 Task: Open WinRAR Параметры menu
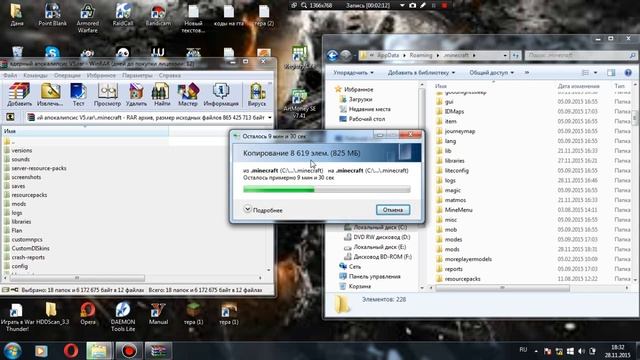tap(137, 76)
